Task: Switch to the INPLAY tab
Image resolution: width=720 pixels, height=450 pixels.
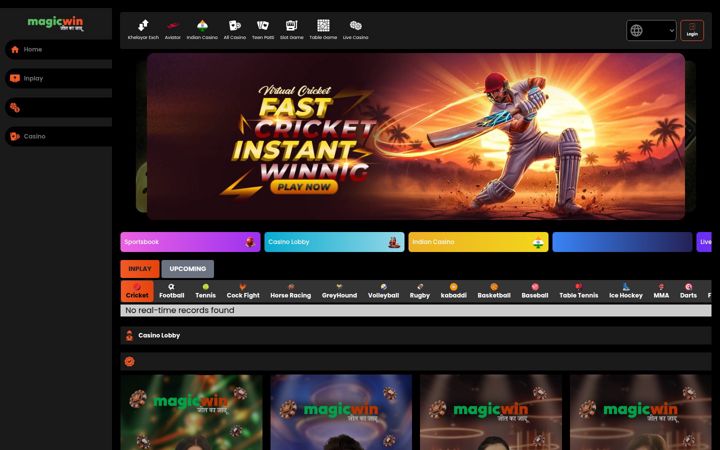Action: tap(140, 269)
